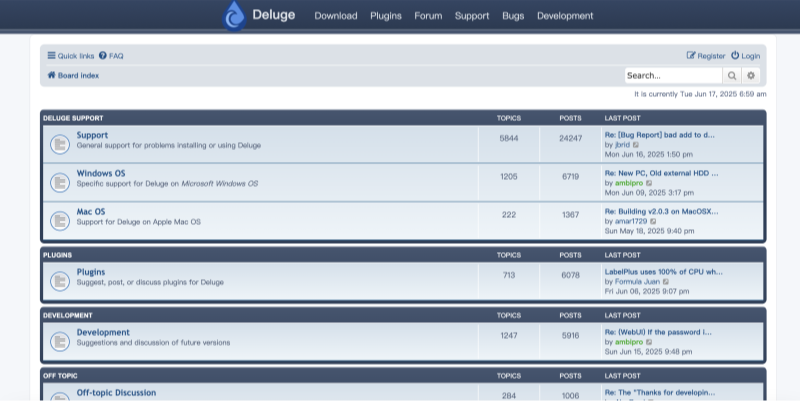800x401 pixels.
Task: View latest post icon in Windows OS row
Action: tap(649, 183)
